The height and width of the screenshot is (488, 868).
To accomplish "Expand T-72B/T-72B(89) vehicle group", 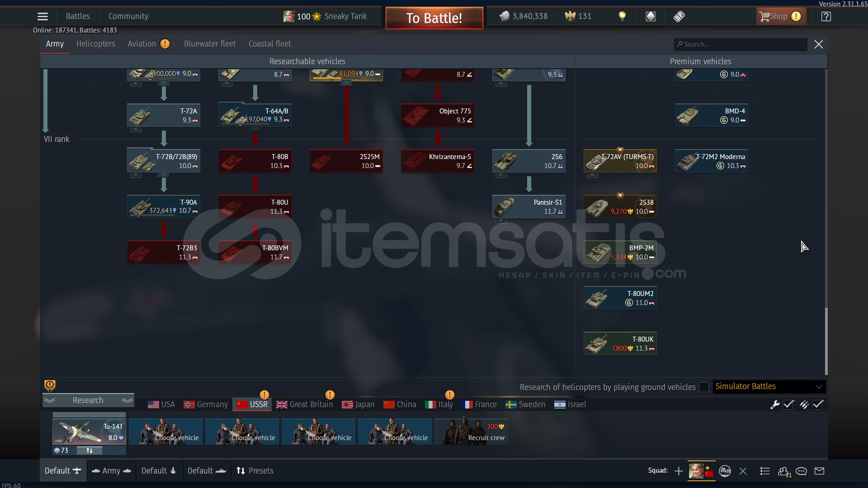I will tap(164, 174).
